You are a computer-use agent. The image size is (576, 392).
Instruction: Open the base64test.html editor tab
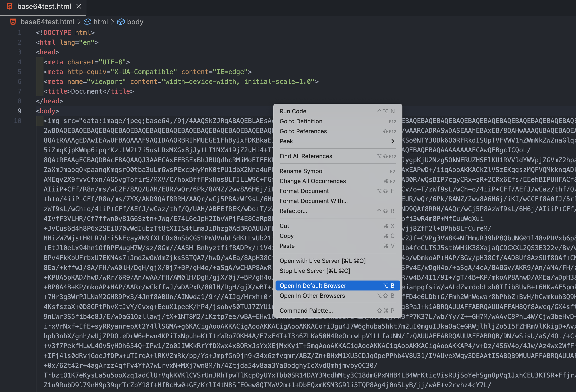(44, 6)
